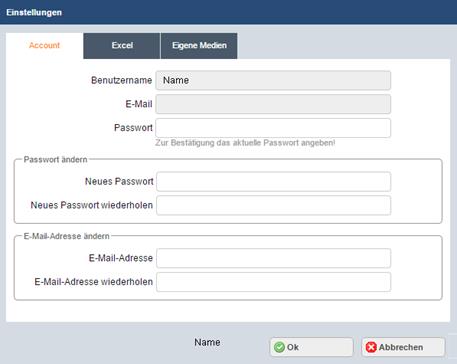Click the green checkmark icon on Ok
Viewport: 457px width, 364px height.
coord(279,347)
